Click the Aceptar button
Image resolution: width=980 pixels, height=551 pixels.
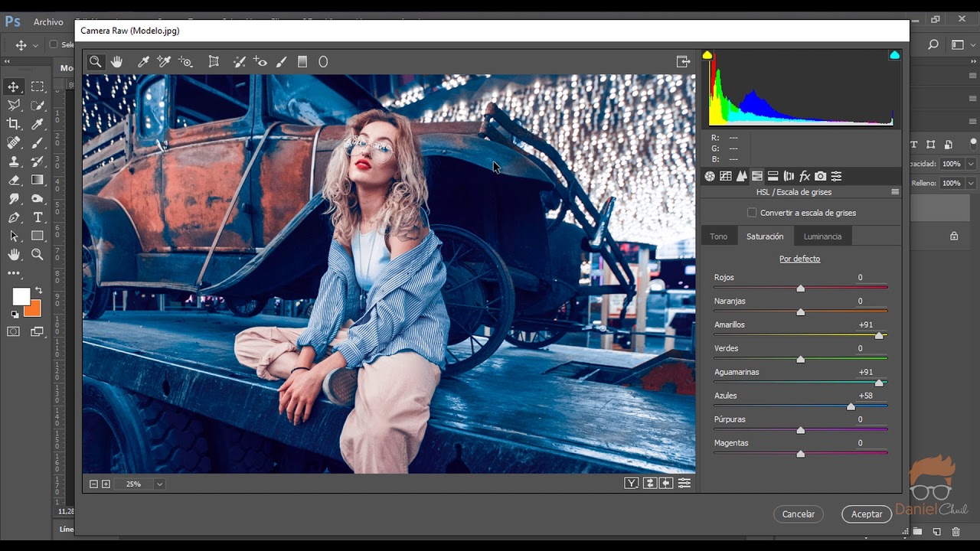[867, 514]
